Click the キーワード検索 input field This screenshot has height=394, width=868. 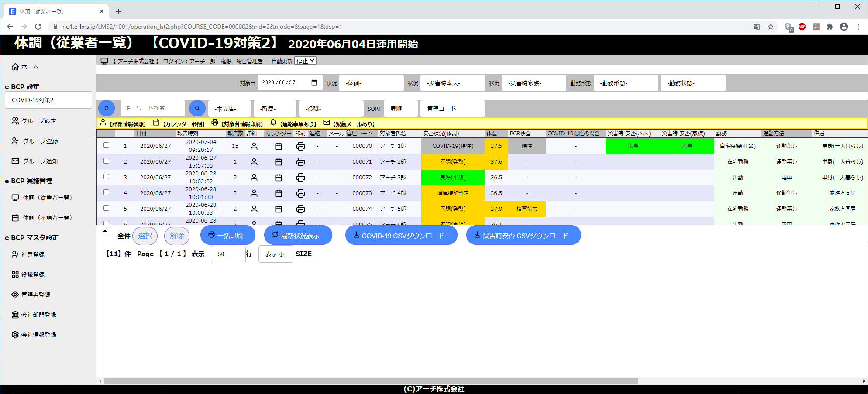(x=153, y=108)
